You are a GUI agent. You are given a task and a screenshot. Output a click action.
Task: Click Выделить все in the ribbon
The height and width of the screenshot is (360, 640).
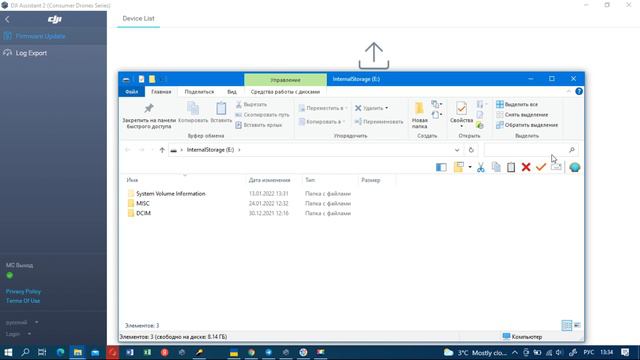click(x=517, y=104)
